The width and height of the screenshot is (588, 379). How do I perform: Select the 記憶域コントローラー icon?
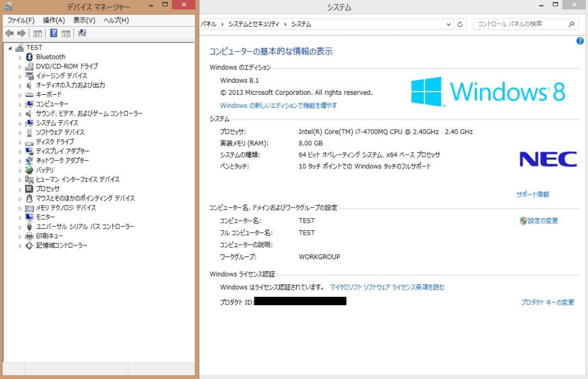pos(29,246)
